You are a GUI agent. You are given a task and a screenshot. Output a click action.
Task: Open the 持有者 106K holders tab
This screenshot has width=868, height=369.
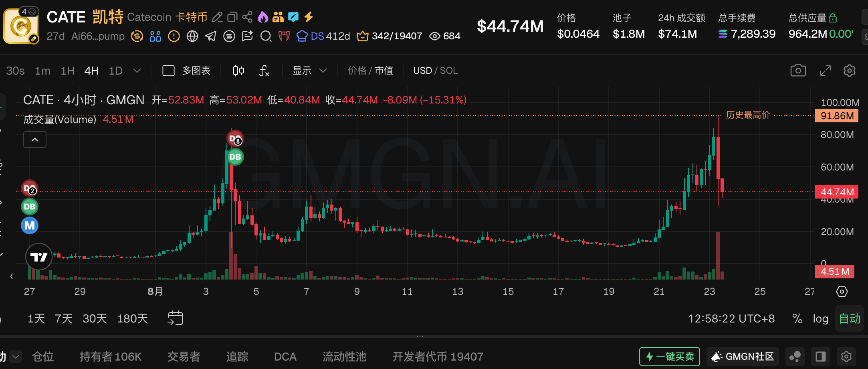(x=111, y=357)
